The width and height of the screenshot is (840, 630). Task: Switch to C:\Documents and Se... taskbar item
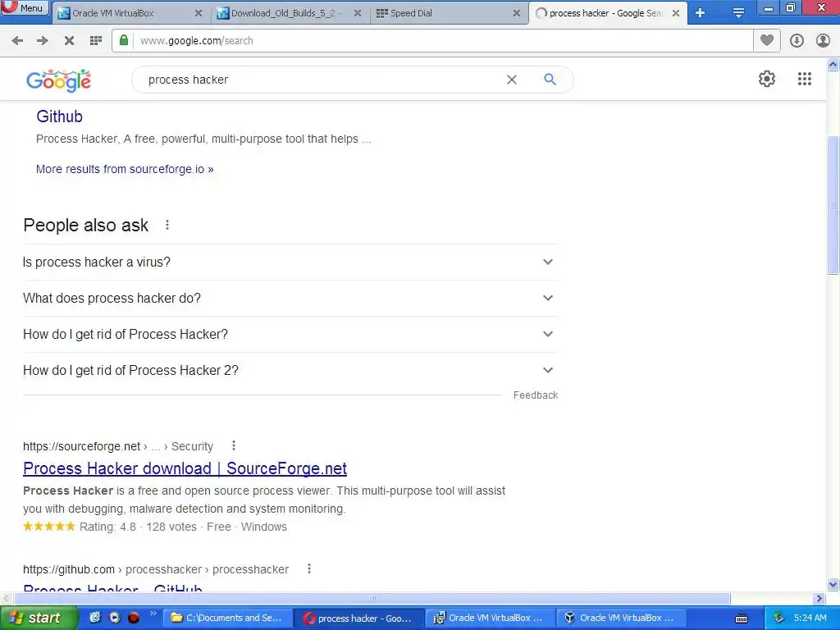pyautogui.click(x=227, y=619)
